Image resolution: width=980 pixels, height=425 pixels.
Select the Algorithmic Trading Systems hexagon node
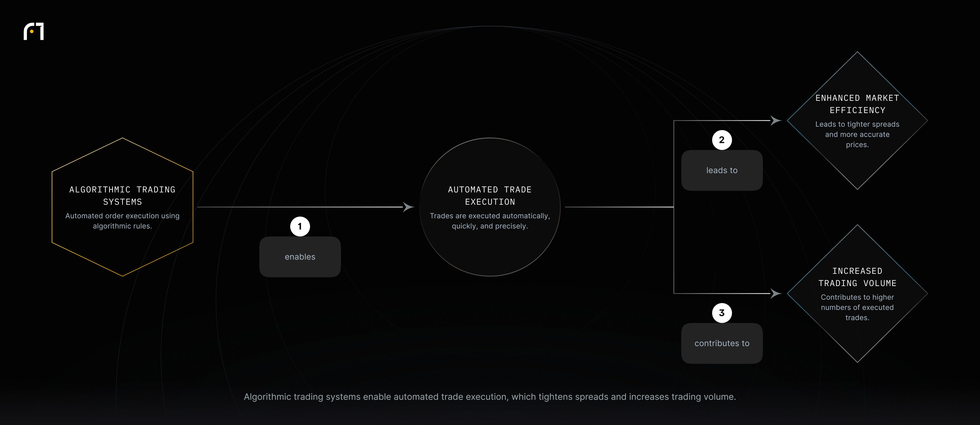coord(122,207)
